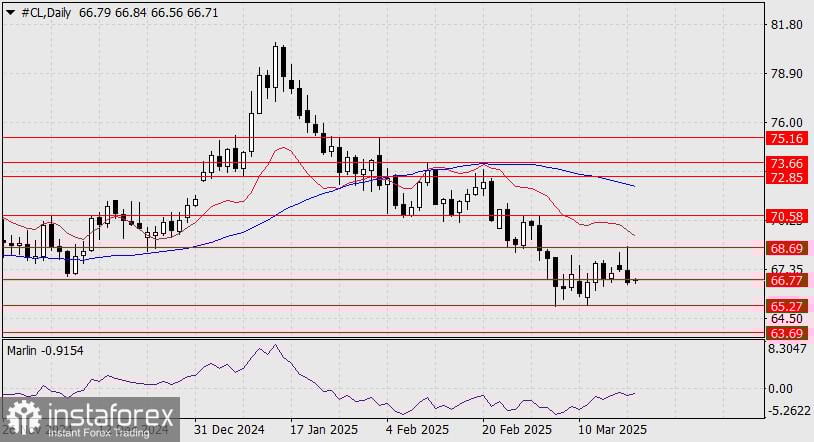Click the 78.90 price axis value
814x442 pixels.
pos(786,74)
